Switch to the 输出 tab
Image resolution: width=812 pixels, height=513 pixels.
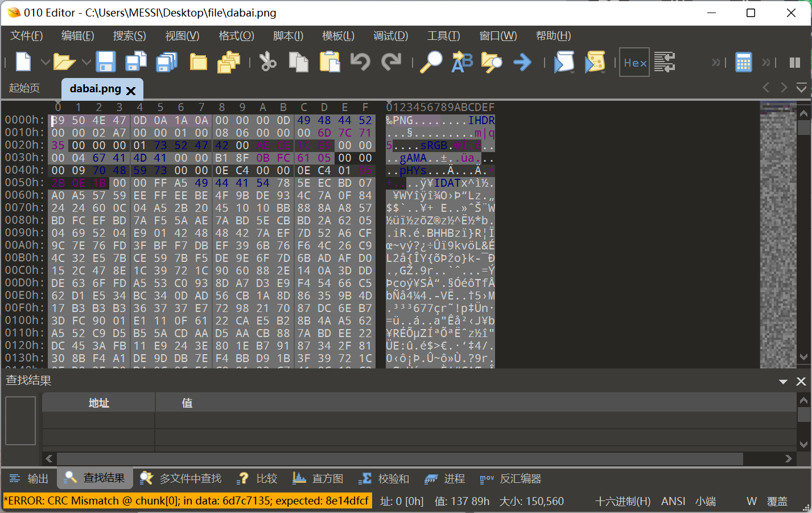tap(29, 478)
